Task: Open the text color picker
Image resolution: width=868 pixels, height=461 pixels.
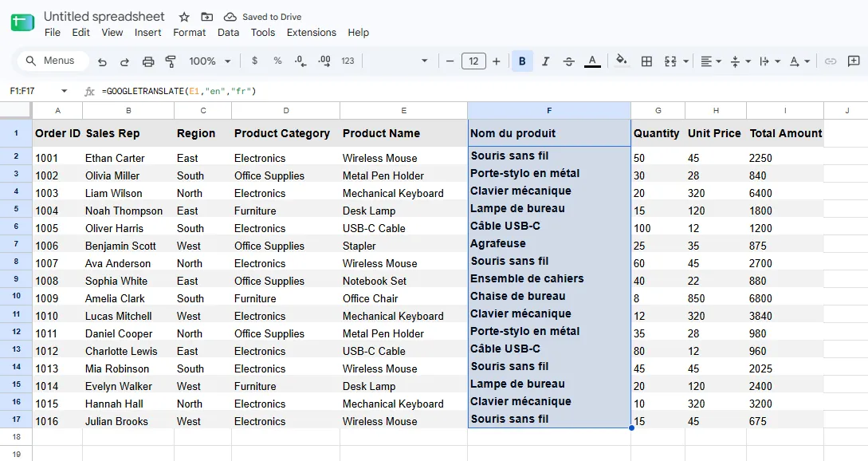Action: [592, 61]
